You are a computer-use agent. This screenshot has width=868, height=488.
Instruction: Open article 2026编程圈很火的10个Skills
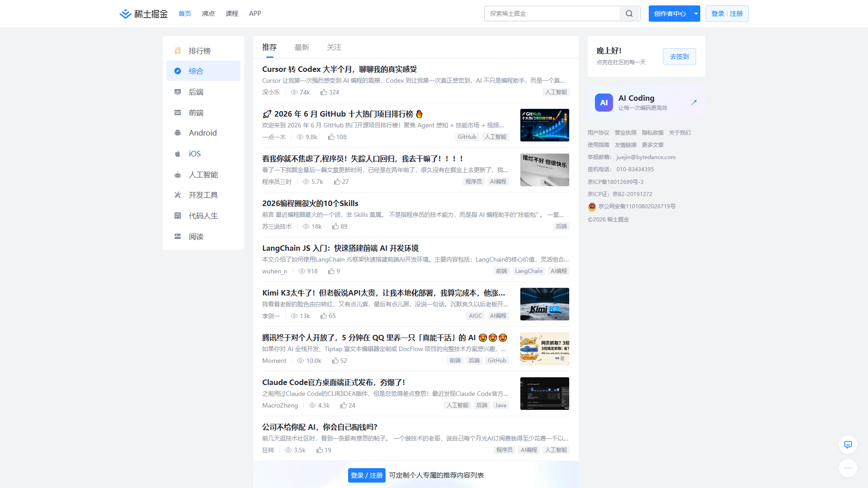tap(310, 203)
